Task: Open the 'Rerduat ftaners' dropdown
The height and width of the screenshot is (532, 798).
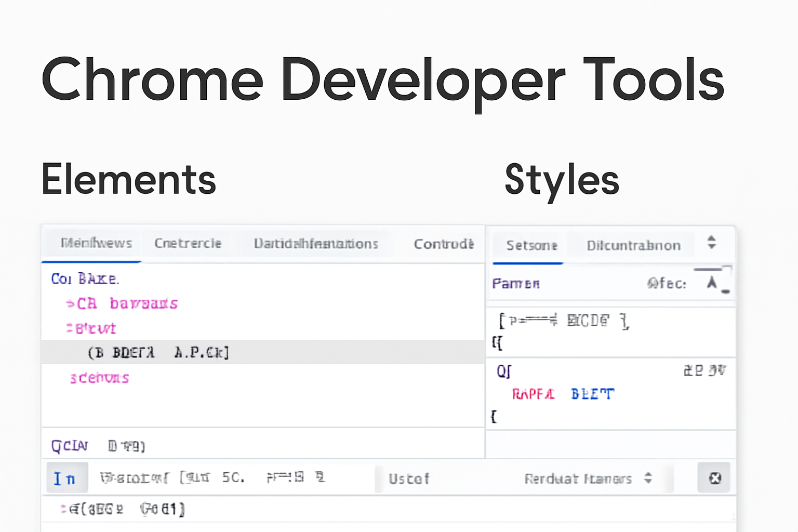Action: (588, 478)
